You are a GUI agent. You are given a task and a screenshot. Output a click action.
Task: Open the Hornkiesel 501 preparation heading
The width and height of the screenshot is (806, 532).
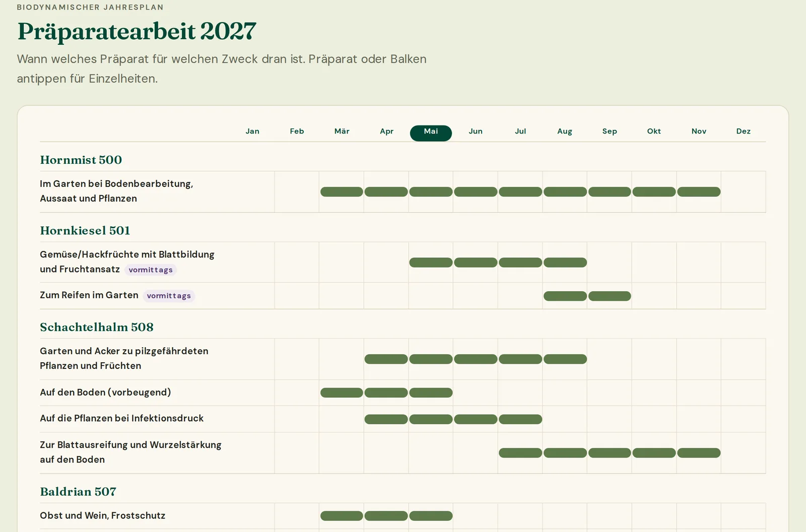pyautogui.click(x=85, y=230)
